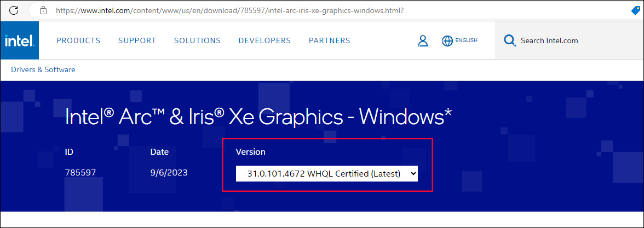
Task: Open the Version dropdown selector
Action: (327, 173)
